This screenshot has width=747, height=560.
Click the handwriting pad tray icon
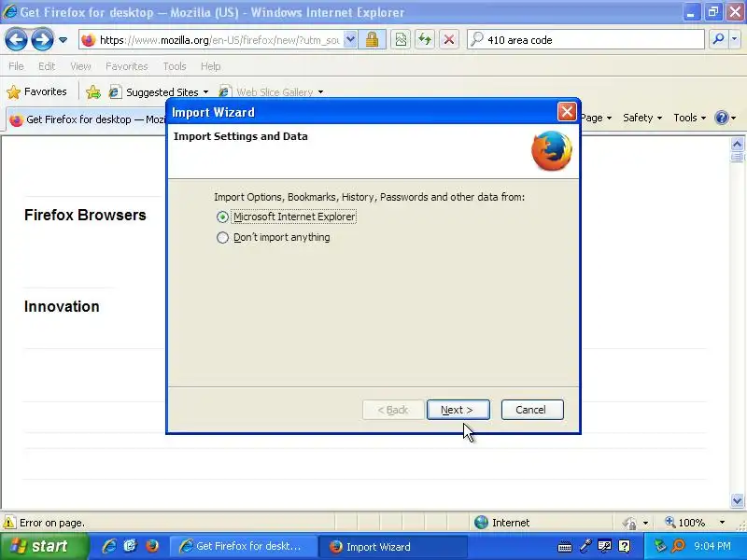(x=604, y=546)
